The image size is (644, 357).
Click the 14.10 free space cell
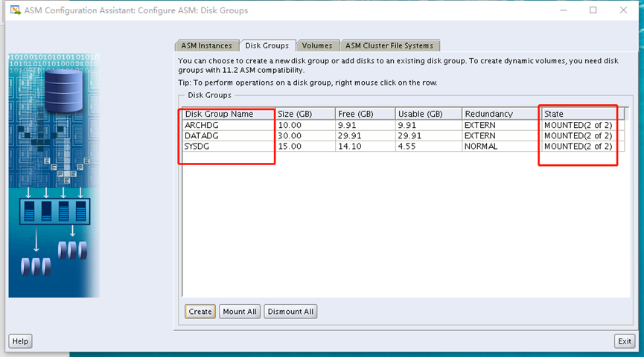[366, 147]
